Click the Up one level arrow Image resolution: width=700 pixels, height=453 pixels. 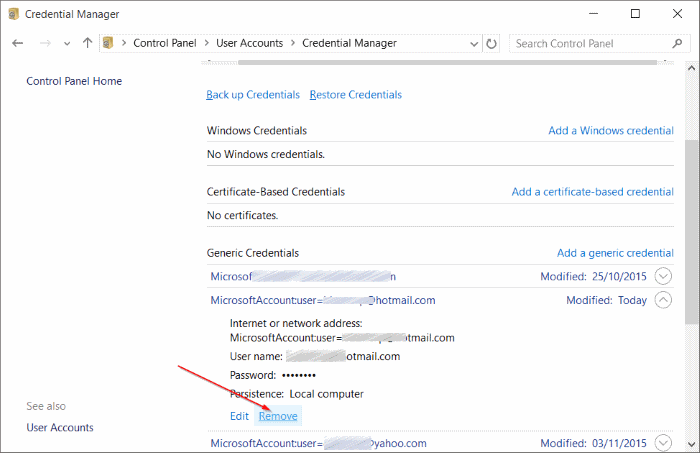88,44
